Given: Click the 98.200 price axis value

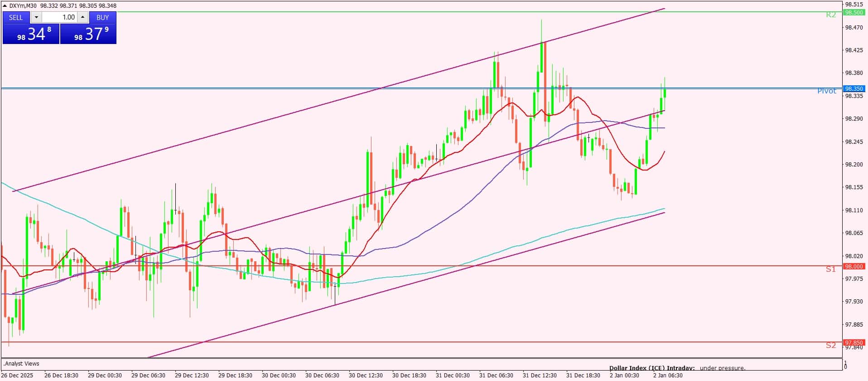Looking at the screenshot, I should pyautogui.click(x=854, y=164).
